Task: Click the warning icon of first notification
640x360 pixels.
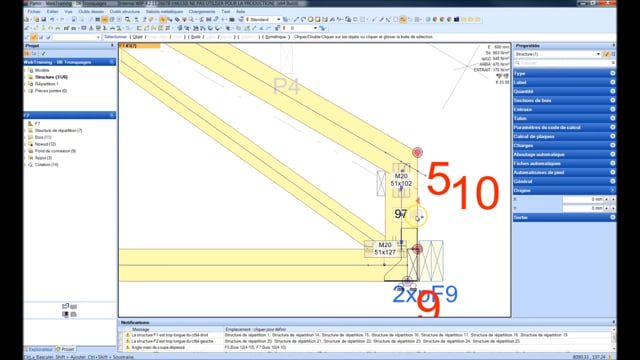Action: pyautogui.click(x=127, y=335)
